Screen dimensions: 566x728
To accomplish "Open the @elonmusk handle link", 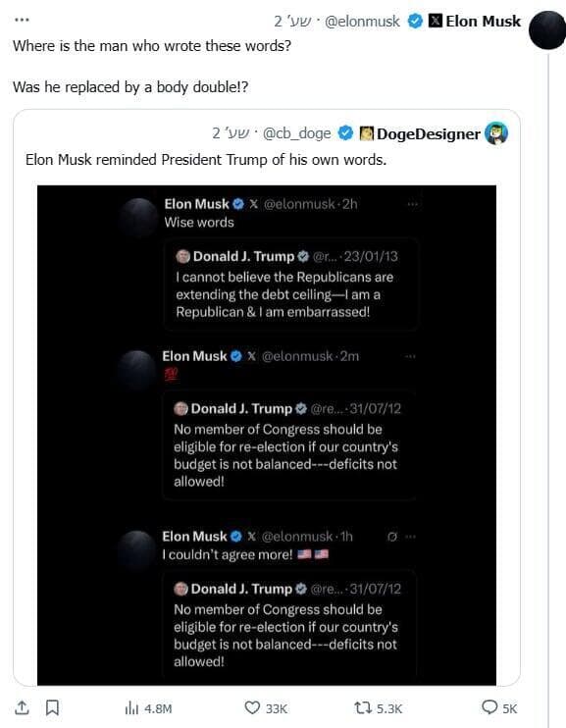I will (x=362, y=21).
